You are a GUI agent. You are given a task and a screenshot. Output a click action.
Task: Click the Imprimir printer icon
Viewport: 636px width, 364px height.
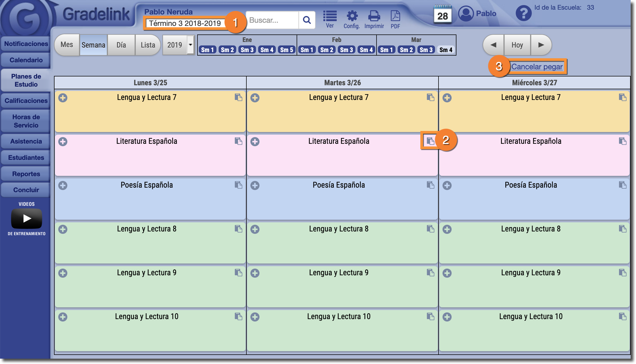(x=374, y=17)
